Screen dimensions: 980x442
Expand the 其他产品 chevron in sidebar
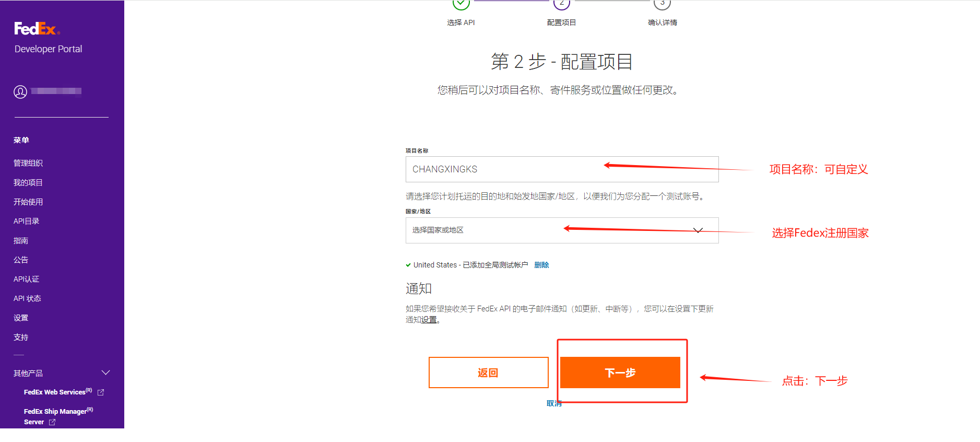click(x=105, y=373)
